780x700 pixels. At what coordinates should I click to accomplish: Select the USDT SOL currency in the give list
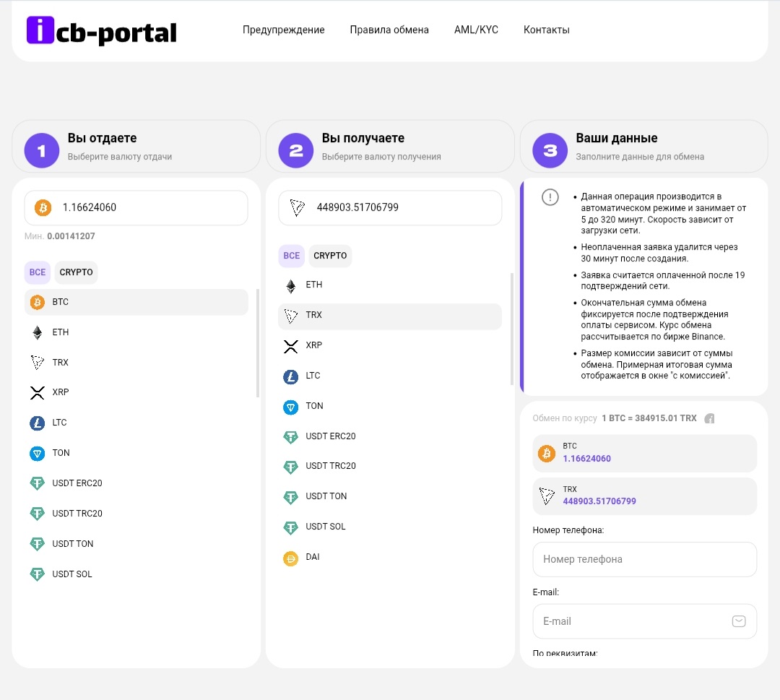[136, 574]
